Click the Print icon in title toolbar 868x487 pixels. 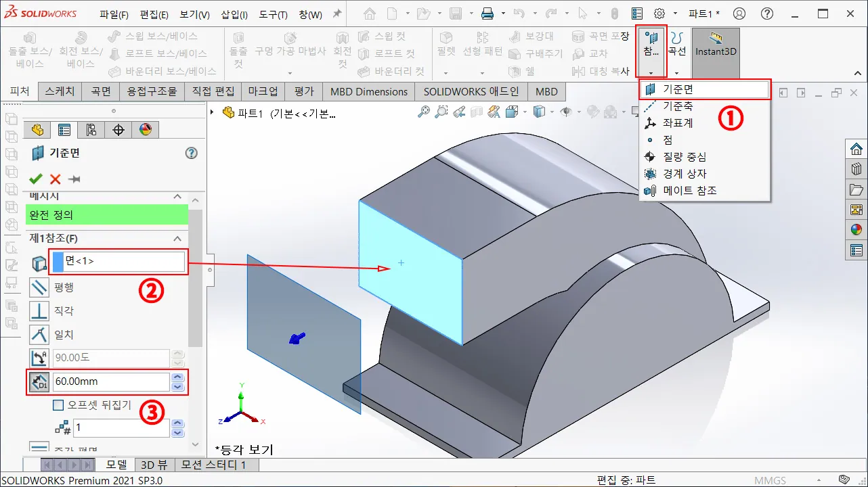tap(487, 14)
